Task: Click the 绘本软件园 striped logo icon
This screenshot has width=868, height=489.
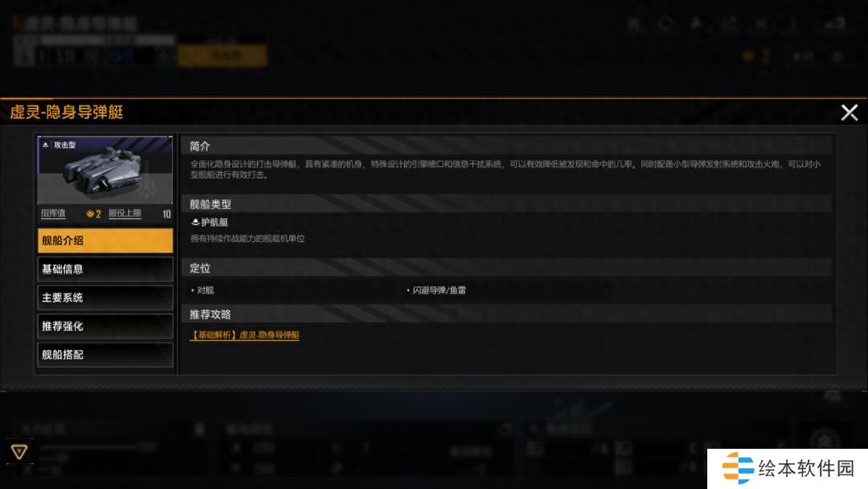Action: coord(738,469)
